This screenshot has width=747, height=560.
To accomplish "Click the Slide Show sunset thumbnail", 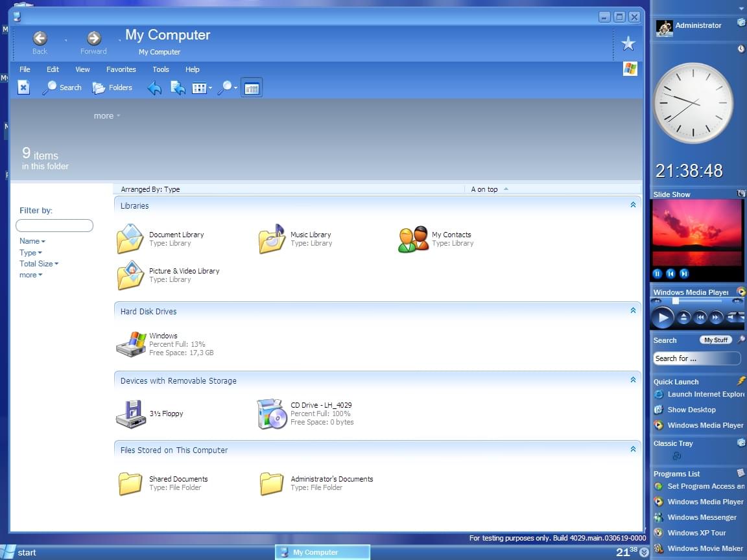I will [696, 232].
